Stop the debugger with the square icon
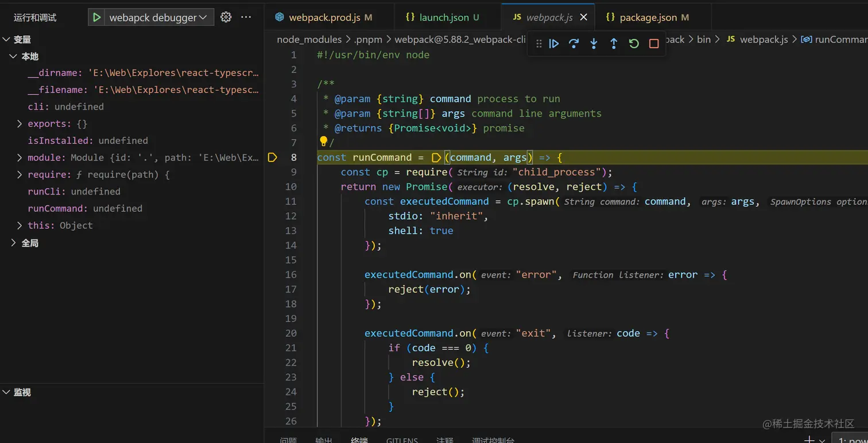Screen dimensions: 868x443 (653, 44)
